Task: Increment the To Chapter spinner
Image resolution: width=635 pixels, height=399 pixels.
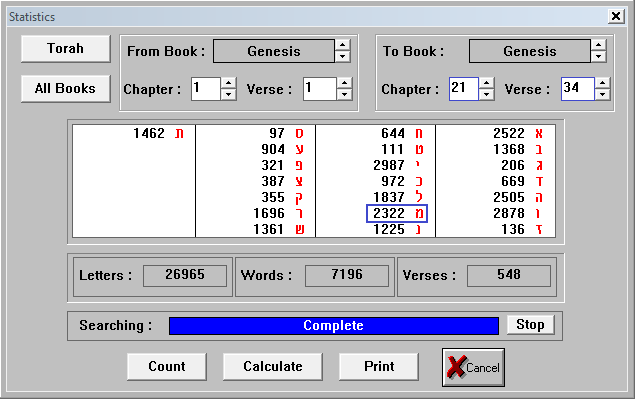Action: (x=486, y=83)
